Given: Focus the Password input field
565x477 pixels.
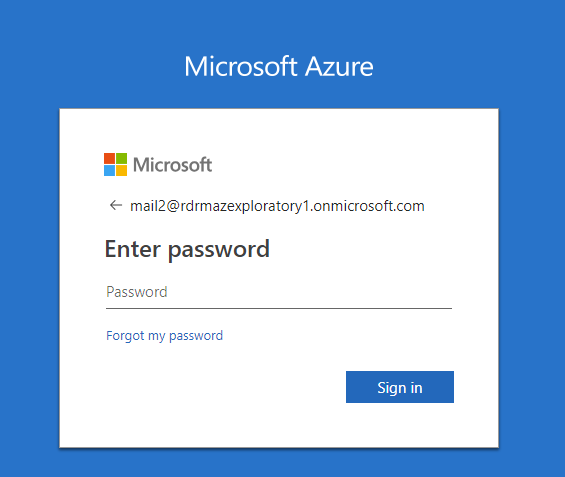Looking at the screenshot, I should [279, 292].
